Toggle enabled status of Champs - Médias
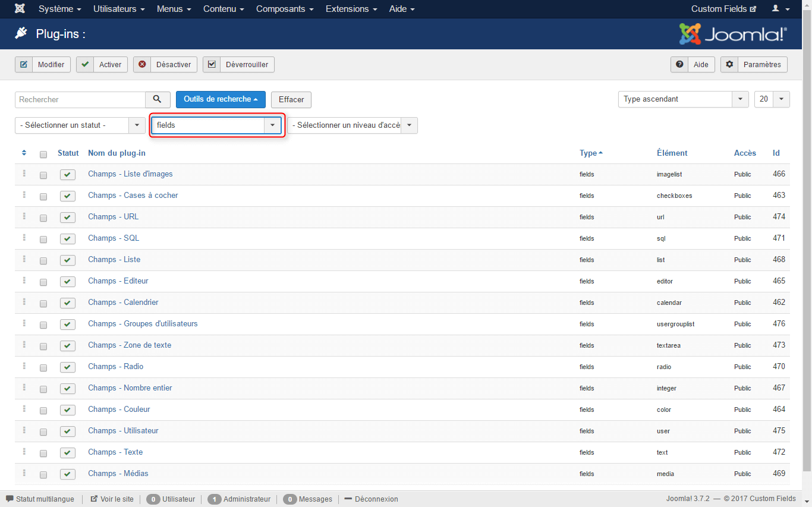Viewport: 812px width, 507px height. pyautogui.click(x=68, y=474)
